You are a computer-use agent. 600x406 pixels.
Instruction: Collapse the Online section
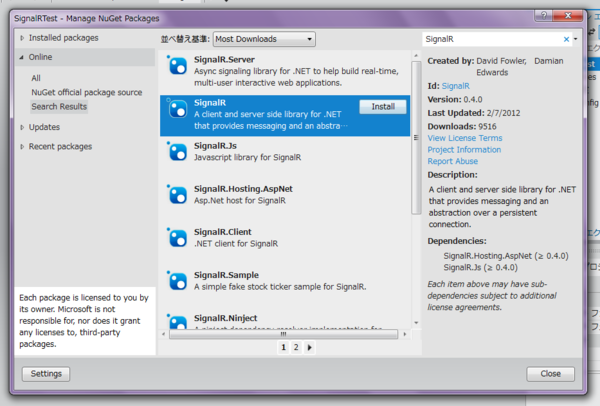click(x=22, y=57)
